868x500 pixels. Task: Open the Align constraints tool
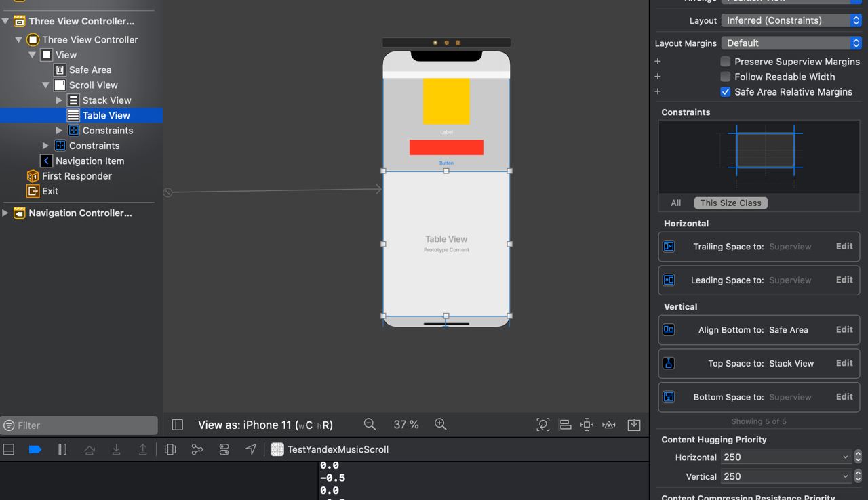click(x=564, y=425)
